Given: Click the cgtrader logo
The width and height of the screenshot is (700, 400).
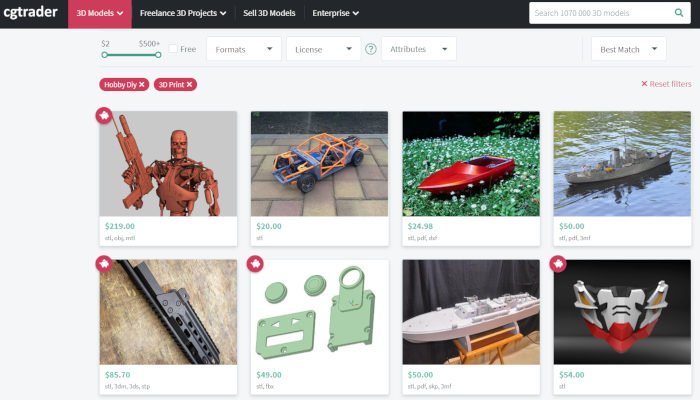Looking at the screenshot, I should [x=32, y=13].
